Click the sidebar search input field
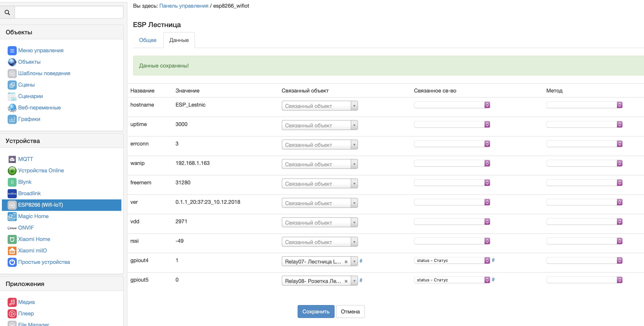The width and height of the screenshot is (644, 326). [69, 12]
